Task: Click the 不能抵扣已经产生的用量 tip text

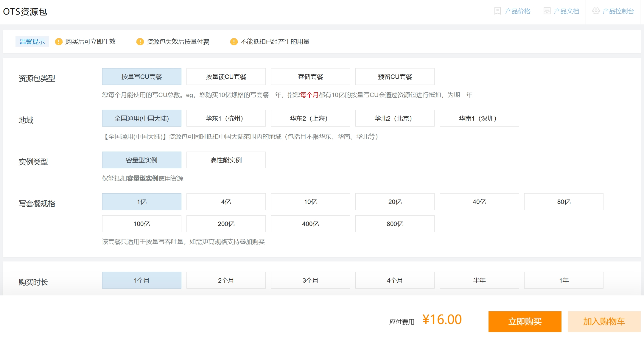Action: point(275,42)
